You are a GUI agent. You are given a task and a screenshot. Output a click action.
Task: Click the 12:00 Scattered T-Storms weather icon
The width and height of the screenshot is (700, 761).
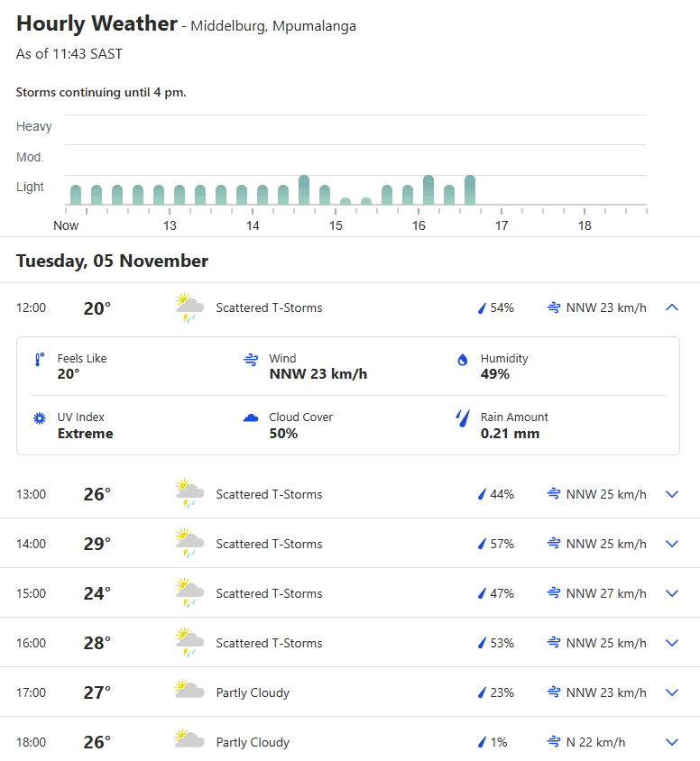click(189, 307)
